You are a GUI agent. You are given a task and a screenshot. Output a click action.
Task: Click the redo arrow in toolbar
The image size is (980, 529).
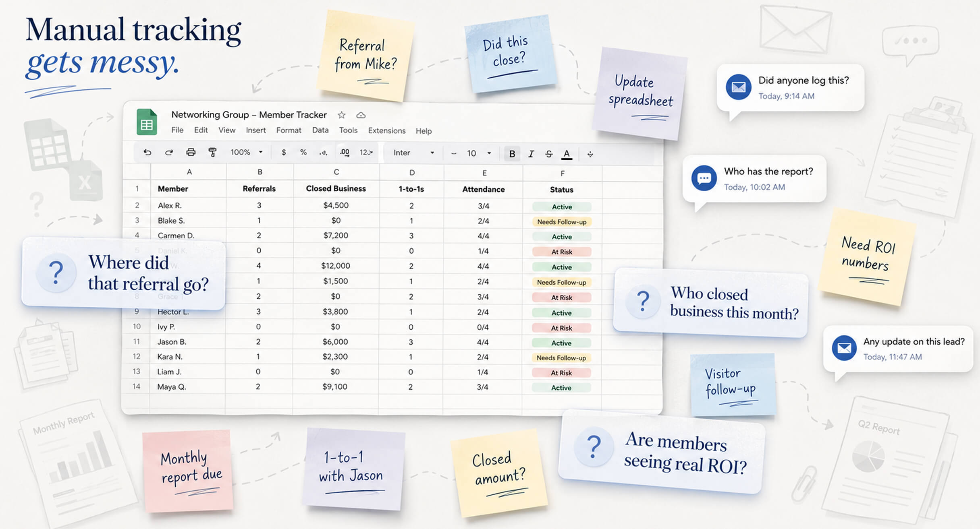[169, 152]
